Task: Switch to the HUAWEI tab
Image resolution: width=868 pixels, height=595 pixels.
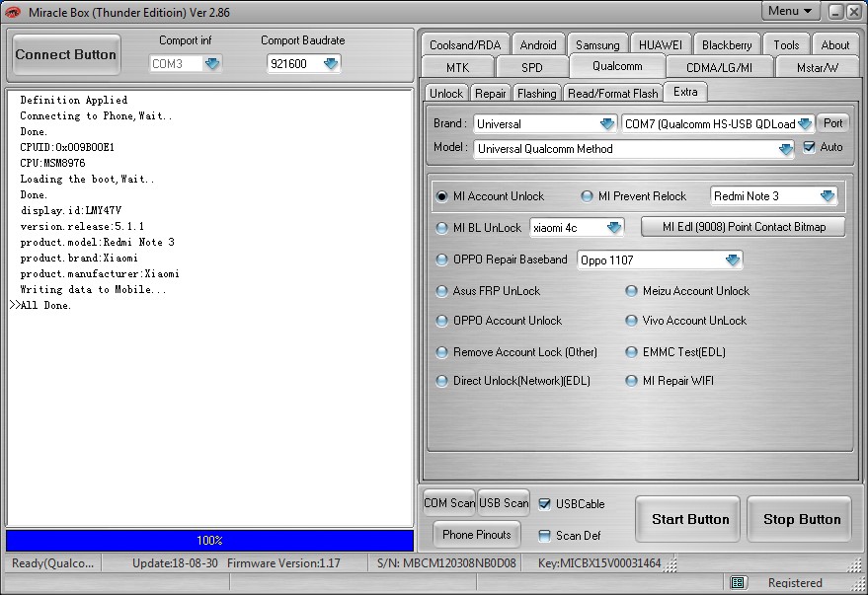Action: [x=661, y=45]
